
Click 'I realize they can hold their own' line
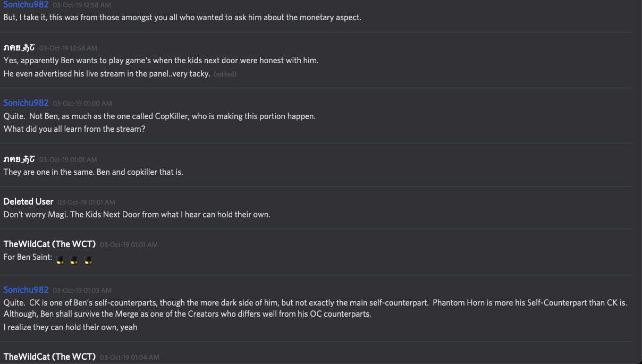(x=70, y=327)
